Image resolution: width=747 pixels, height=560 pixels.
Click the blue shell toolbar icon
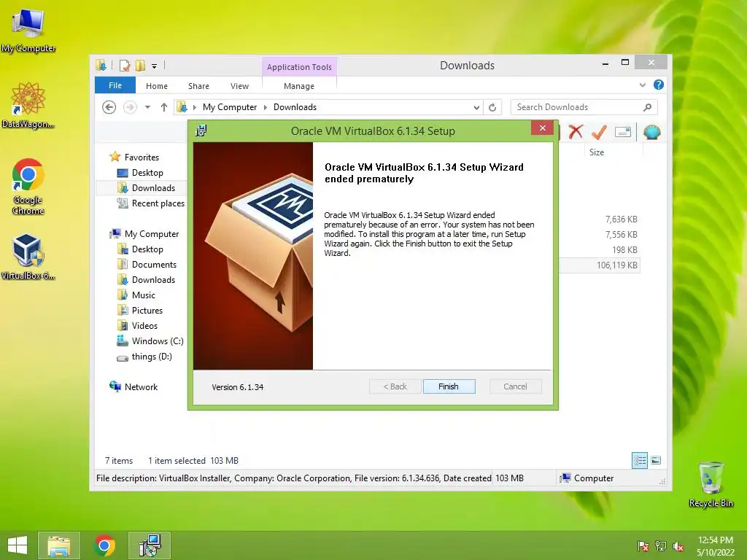click(651, 131)
